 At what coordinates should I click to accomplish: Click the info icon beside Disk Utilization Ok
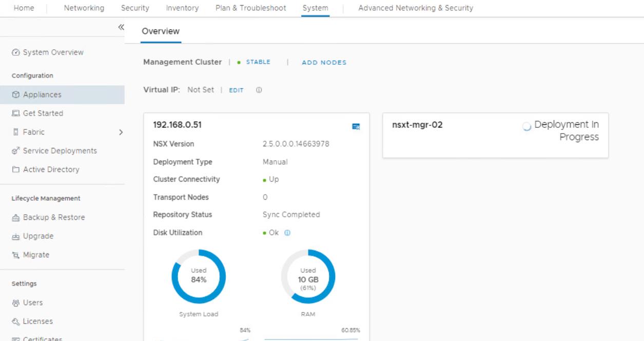pos(287,233)
